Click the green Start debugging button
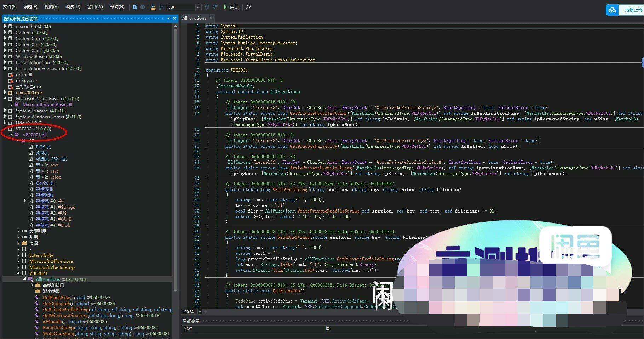 231,7
